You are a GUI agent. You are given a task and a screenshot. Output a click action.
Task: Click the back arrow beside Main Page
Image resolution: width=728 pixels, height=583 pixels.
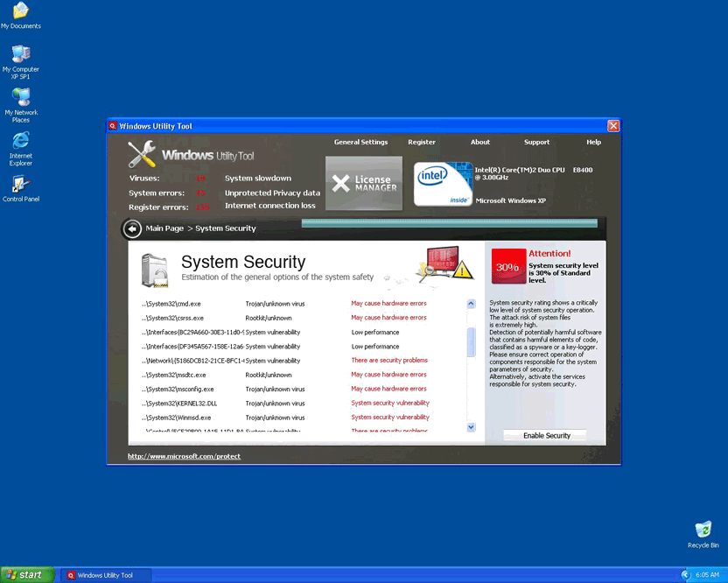click(x=132, y=228)
